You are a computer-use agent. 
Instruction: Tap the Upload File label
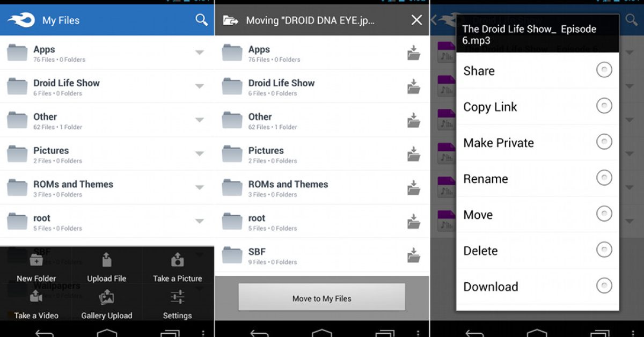(107, 279)
